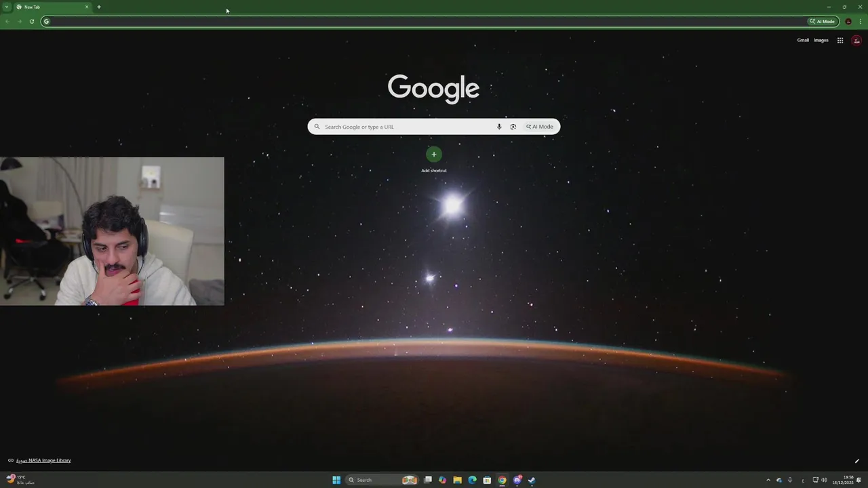868x488 pixels.
Task: Open the notifications bell icon
Action: click(859, 480)
